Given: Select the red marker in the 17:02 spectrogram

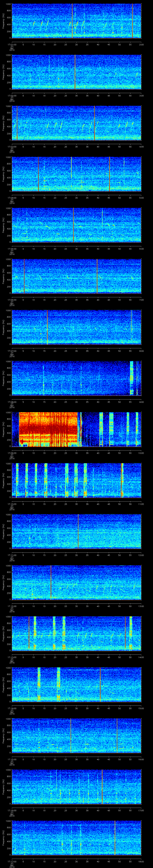Looking at the screenshot, I should [75, 72].
